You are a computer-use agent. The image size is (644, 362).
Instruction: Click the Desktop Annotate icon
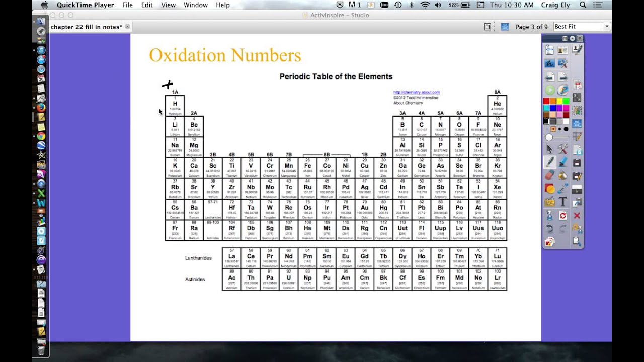point(549,64)
